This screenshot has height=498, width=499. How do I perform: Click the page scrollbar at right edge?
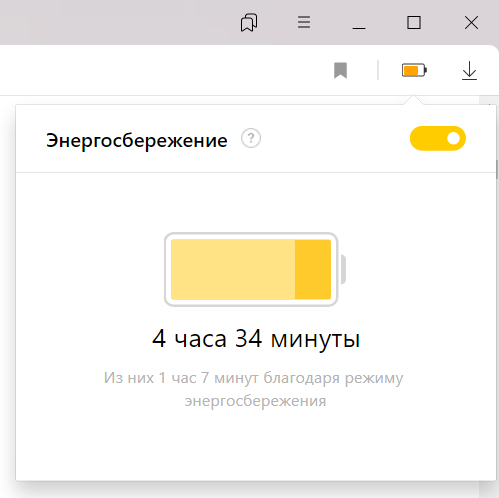[x=497, y=169]
